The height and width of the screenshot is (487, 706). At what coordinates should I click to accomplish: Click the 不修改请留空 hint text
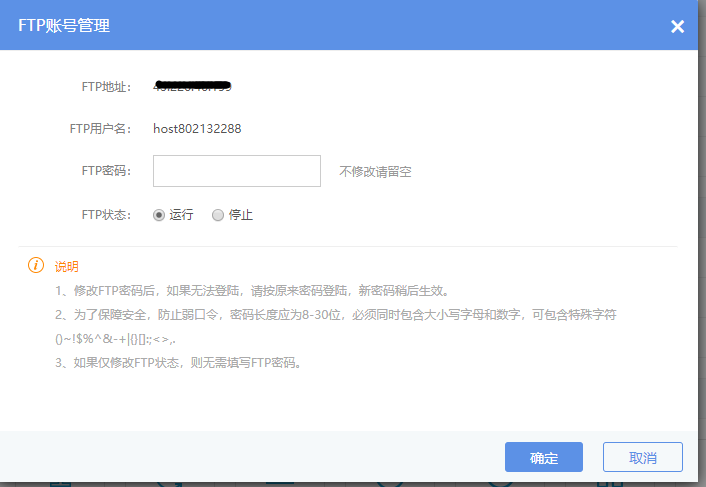[375, 172]
